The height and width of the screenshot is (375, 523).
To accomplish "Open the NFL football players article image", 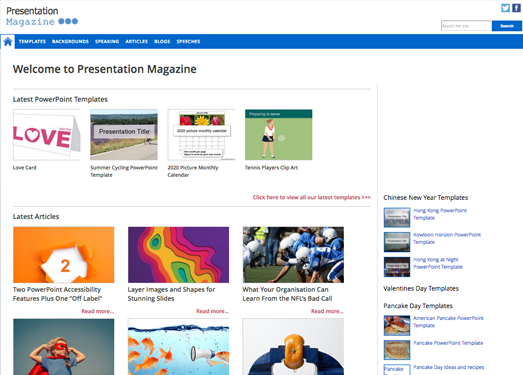I will pos(293,255).
